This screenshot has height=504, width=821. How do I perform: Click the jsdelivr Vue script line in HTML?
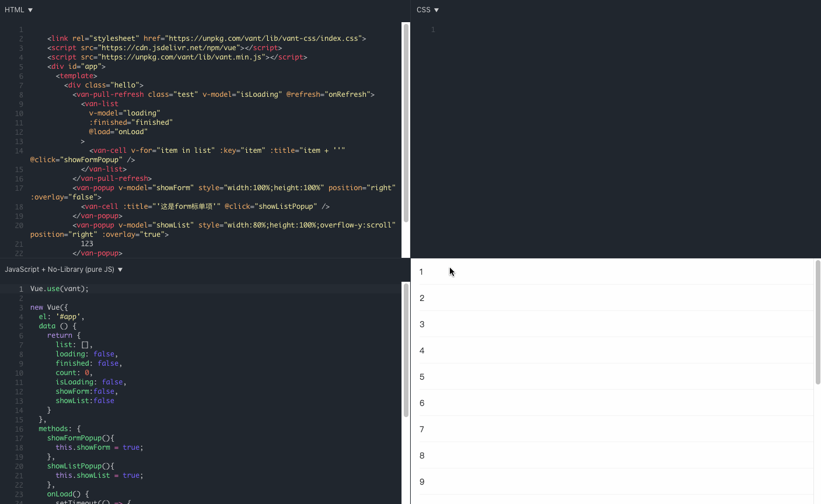click(165, 48)
